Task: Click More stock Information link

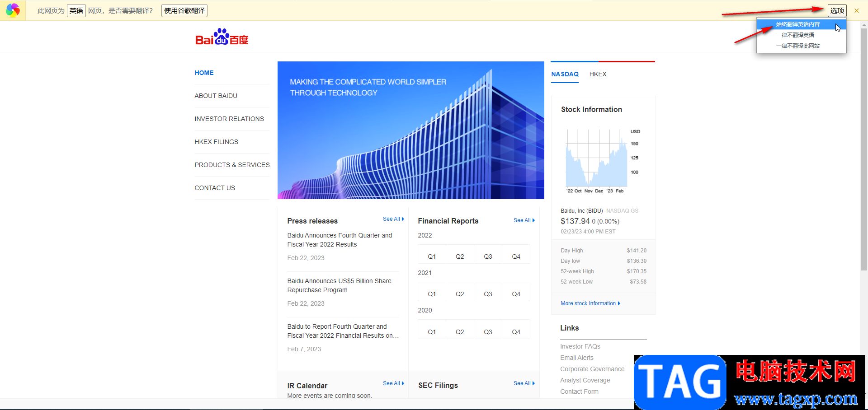Action: (590, 303)
